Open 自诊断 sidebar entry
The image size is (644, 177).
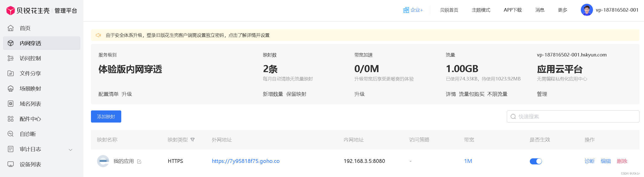[x=42, y=134]
